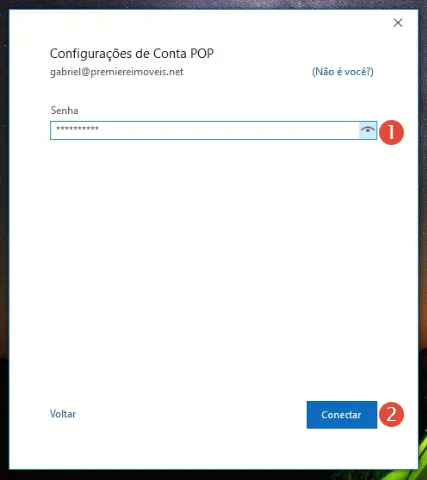Go back using the Voltar link
This screenshot has width=427, height=480.
63,414
